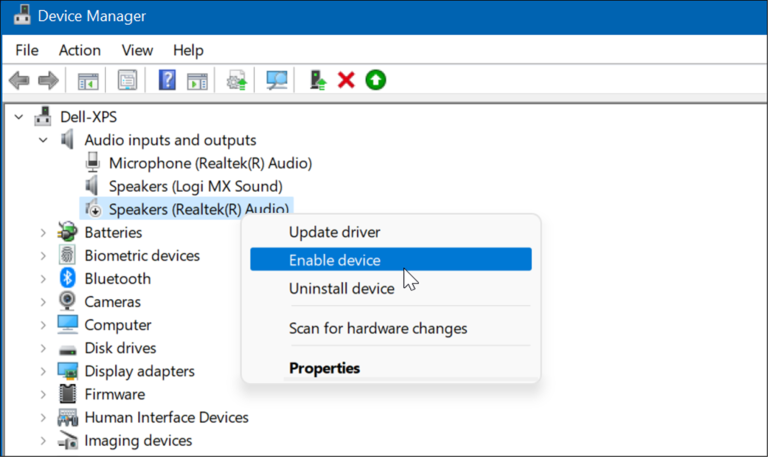This screenshot has width=768, height=457.
Task: Select Speakers (Logi MX Sound) device
Action: tap(195, 186)
